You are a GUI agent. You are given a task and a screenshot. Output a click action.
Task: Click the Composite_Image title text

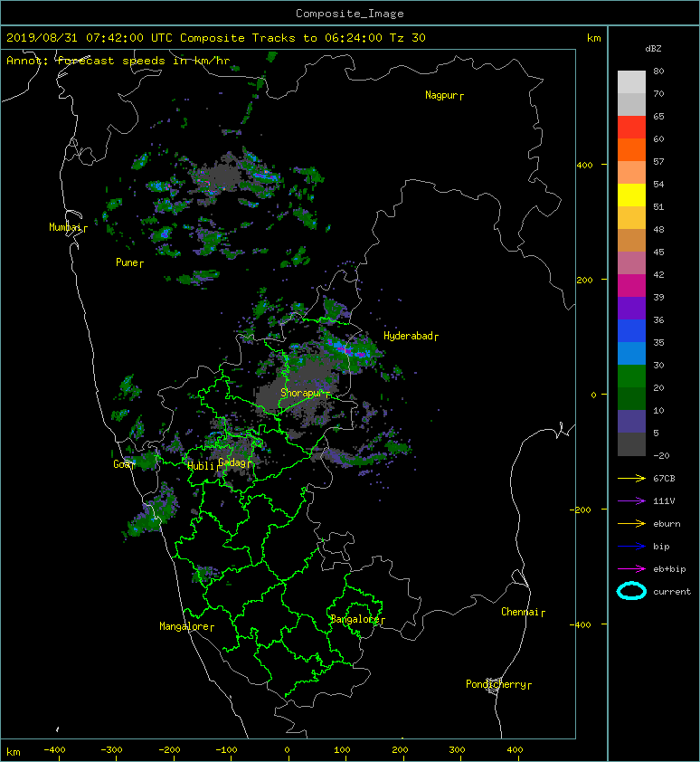[x=350, y=14]
